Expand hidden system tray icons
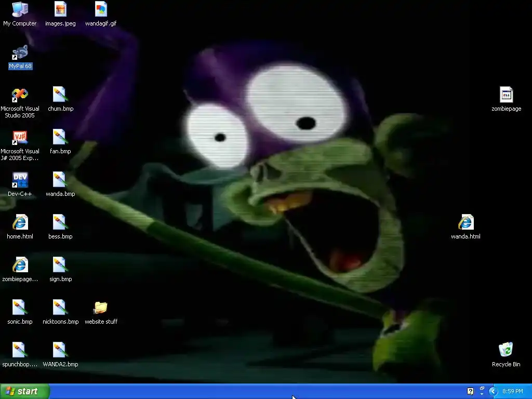Viewport: 532px width, 399px height. coord(493,391)
